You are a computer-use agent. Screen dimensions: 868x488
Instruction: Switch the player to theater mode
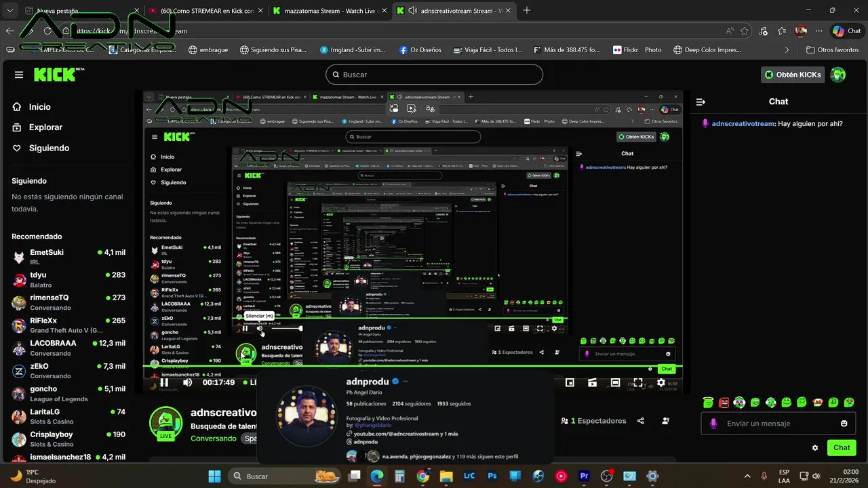[615, 382]
